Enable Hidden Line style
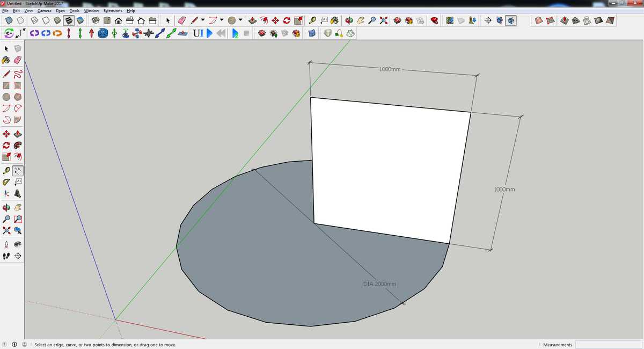This screenshot has width=644, height=349. tap(46, 20)
